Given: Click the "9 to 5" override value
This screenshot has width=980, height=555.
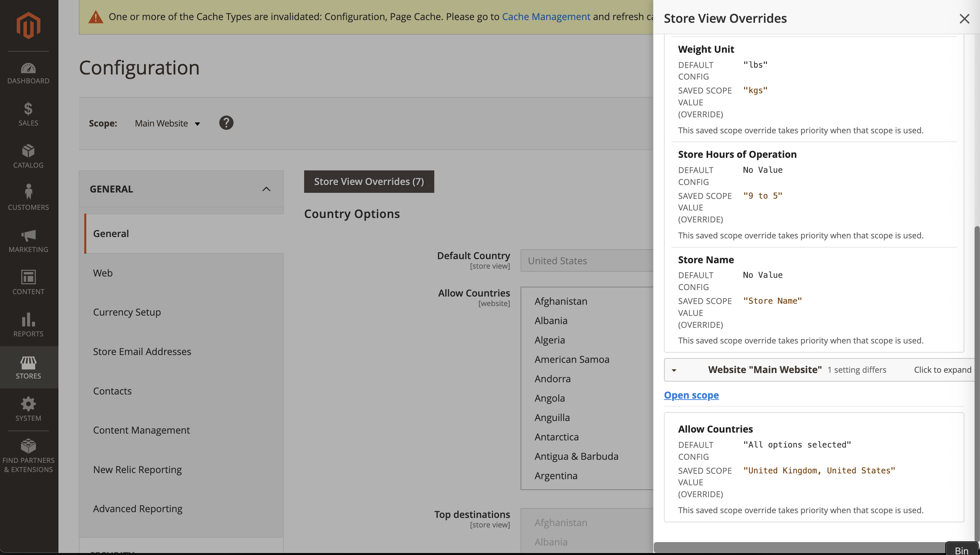Looking at the screenshot, I should pyautogui.click(x=762, y=196).
